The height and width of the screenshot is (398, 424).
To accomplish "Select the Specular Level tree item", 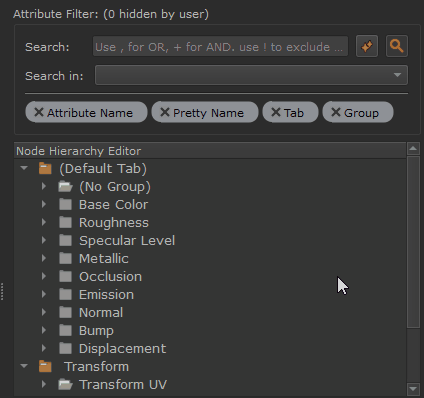I will [x=127, y=240].
